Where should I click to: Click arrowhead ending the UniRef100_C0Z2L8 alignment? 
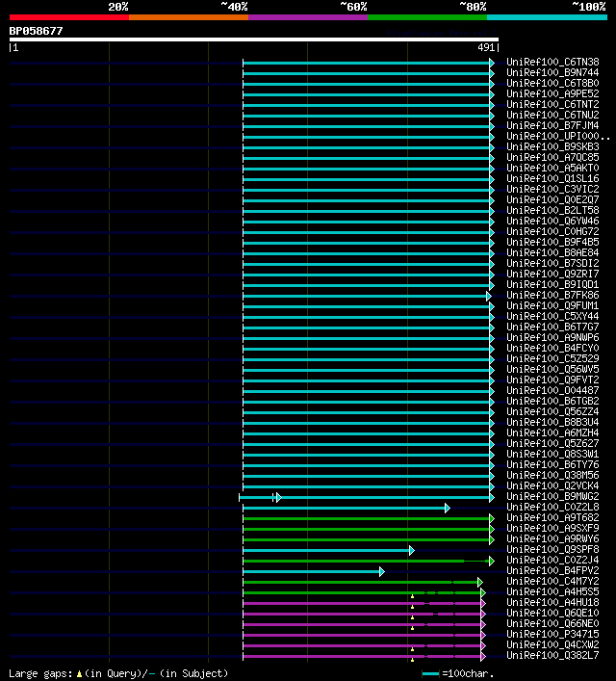coord(448,509)
